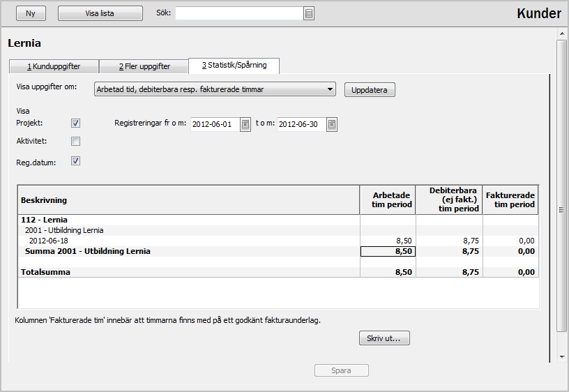
Task: Click the Ny button
Action: [x=31, y=13]
